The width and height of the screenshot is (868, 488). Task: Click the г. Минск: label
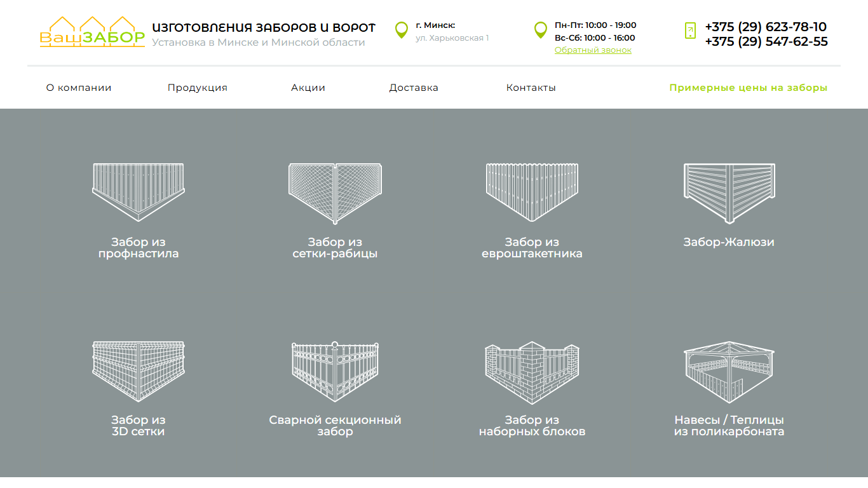pyautogui.click(x=435, y=25)
